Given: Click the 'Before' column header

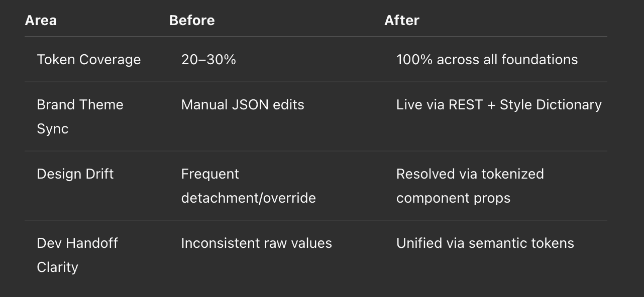Looking at the screenshot, I should [192, 21].
